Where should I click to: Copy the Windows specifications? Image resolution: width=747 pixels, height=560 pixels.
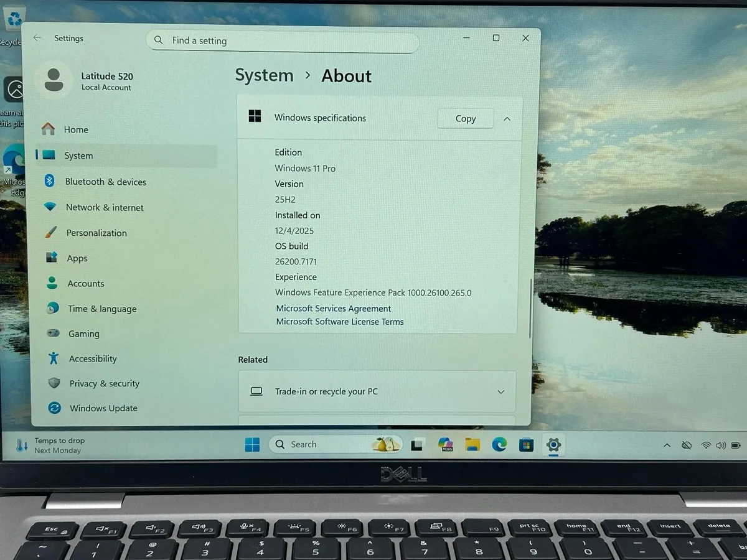click(x=466, y=118)
